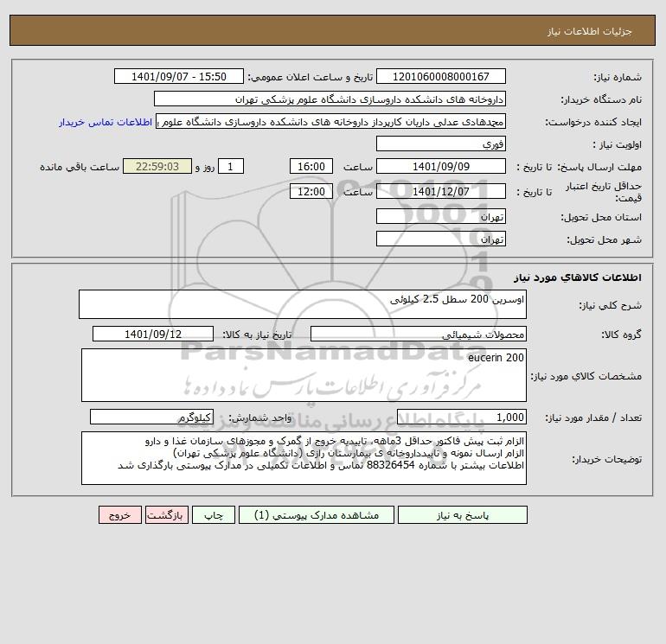The width and height of the screenshot is (666, 644).
Task: Click the label تاریخ نیاز به کالا
Action: tap(257, 335)
